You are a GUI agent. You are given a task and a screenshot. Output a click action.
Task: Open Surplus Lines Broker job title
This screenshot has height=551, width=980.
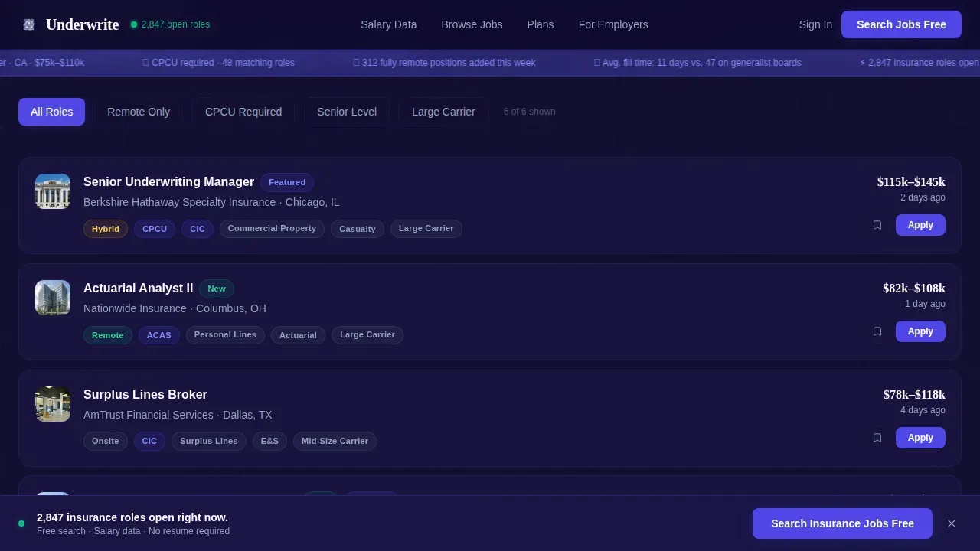145,395
